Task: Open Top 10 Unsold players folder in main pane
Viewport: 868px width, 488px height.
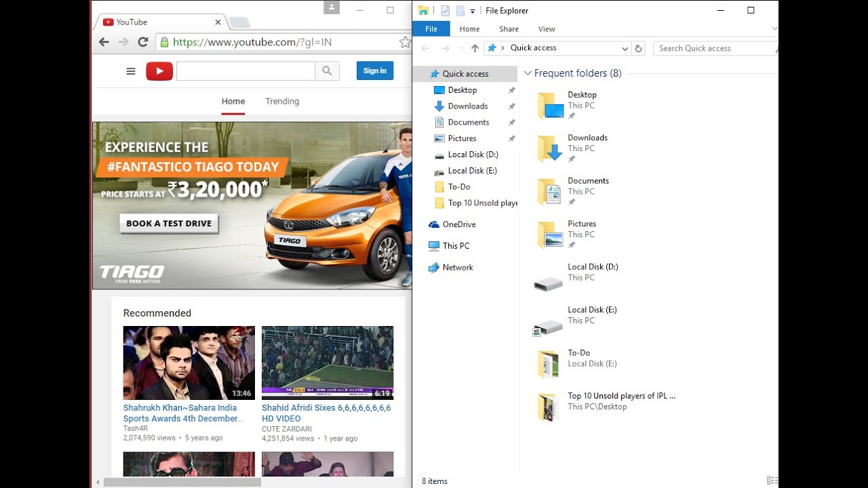Action: (548, 407)
